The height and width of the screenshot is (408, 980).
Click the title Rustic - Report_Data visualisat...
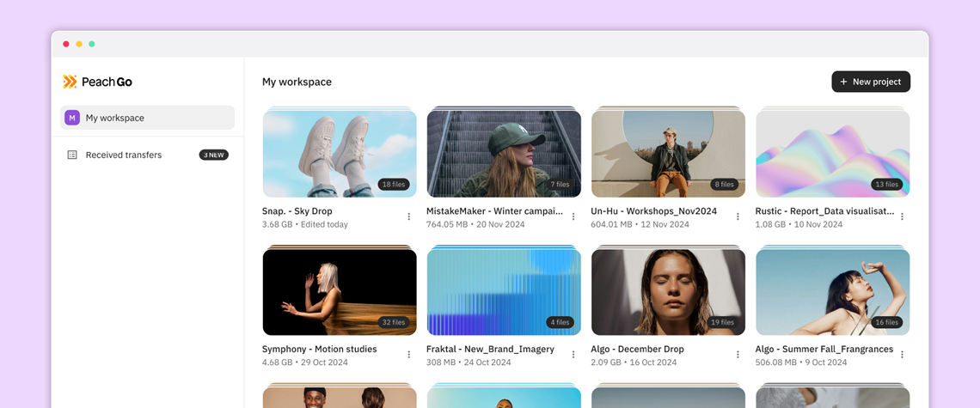point(825,211)
